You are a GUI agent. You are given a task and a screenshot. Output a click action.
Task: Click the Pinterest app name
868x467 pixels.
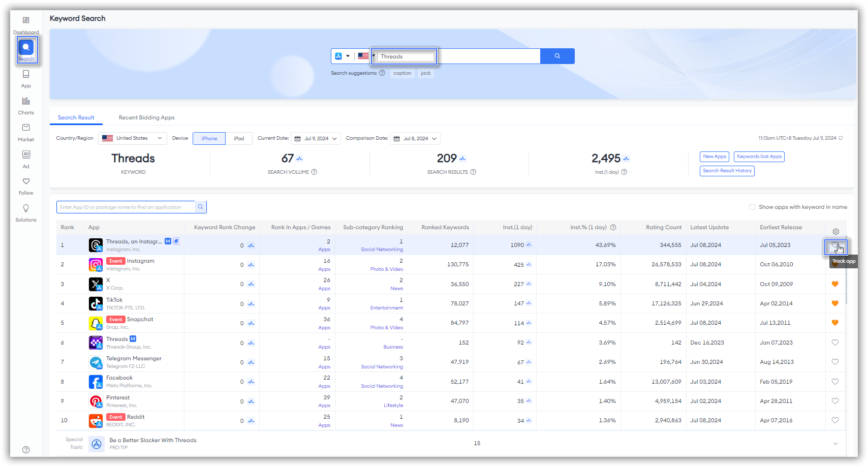point(118,397)
